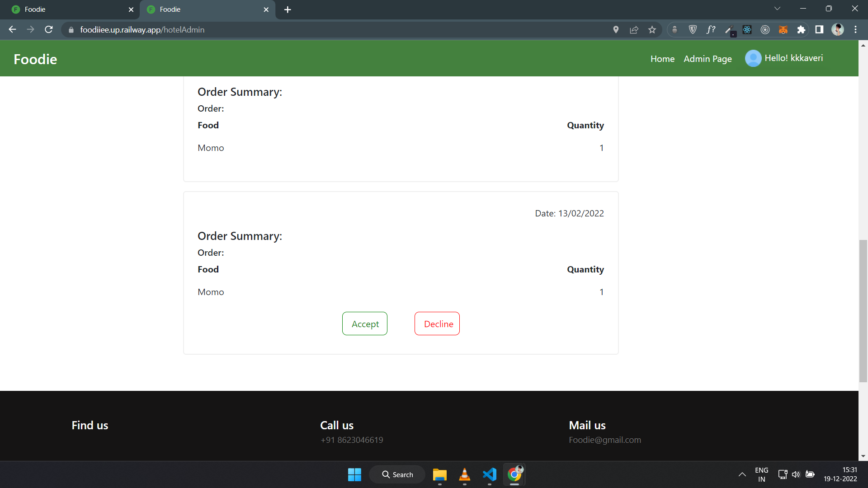Open the React Developer Tools extension icon

click(747, 30)
